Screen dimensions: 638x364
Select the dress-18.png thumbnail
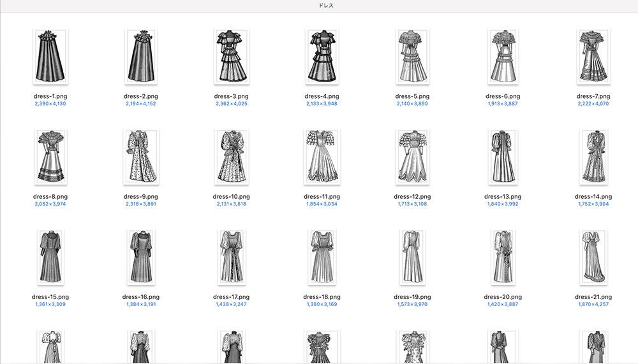pos(322,257)
